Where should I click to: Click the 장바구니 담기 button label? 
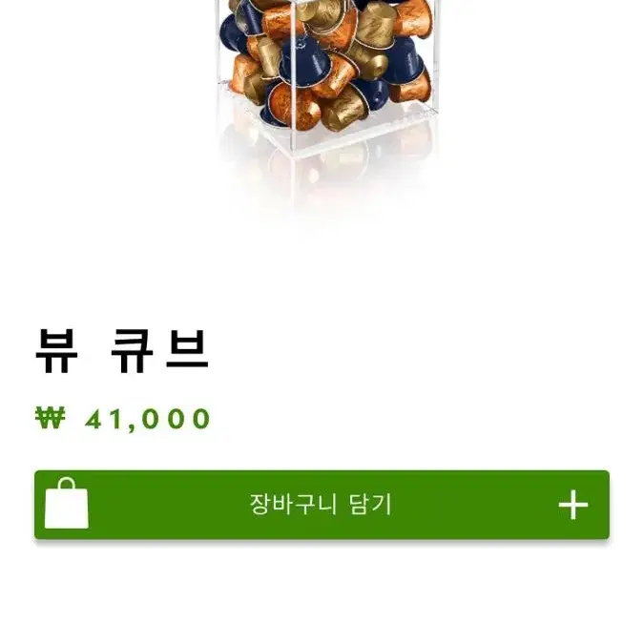pos(321,505)
